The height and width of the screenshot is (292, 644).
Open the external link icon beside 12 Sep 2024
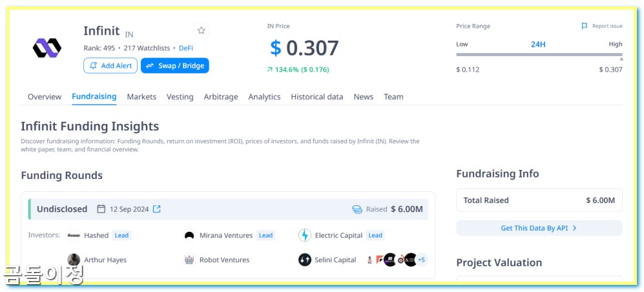[x=156, y=209]
